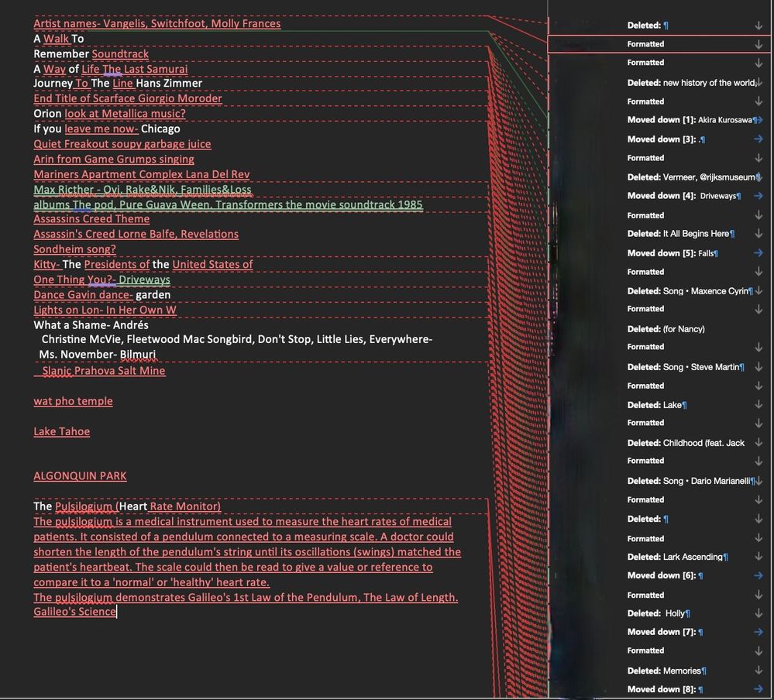This screenshot has width=774, height=700.
Task: Follow the arrow on Moved down [3] balloon
Action: pos(759,139)
